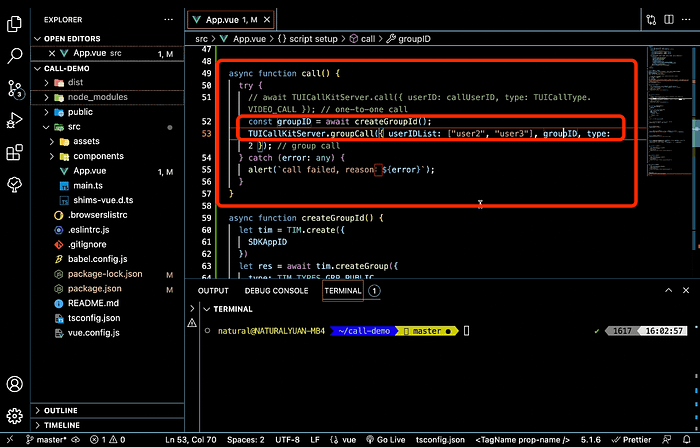This screenshot has height=447, width=700.
Task: Open the Accounts icon in activity bar
Action: tap(15, 384)
